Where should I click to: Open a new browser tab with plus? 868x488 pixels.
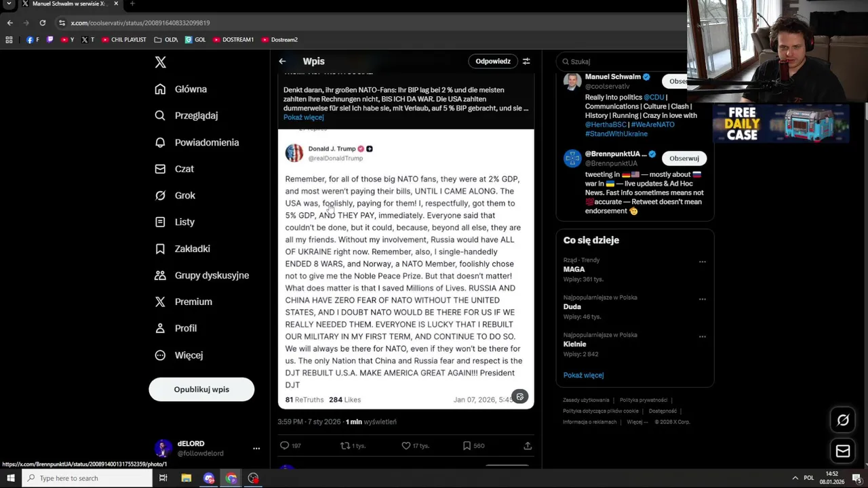pos(132,3)
